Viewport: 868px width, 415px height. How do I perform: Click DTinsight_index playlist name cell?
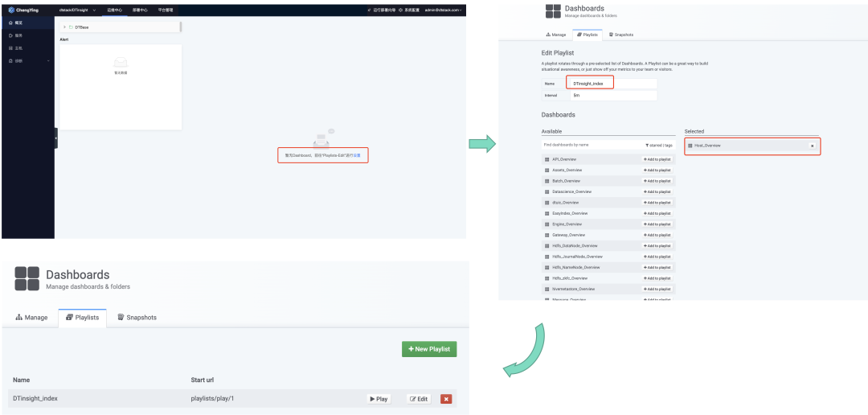click(35, 398)
